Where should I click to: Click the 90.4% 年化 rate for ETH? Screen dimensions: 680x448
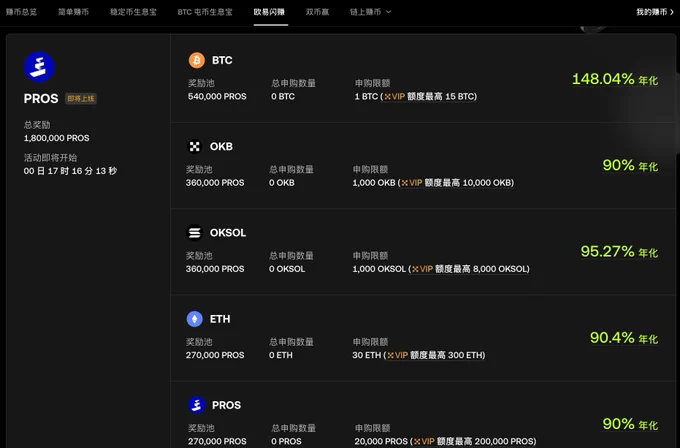point(624,338)
